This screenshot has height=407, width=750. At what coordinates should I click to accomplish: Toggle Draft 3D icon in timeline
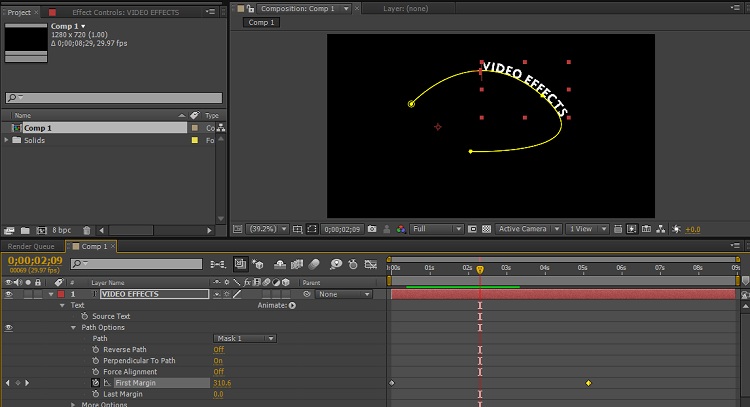click(x=258, y=264)
